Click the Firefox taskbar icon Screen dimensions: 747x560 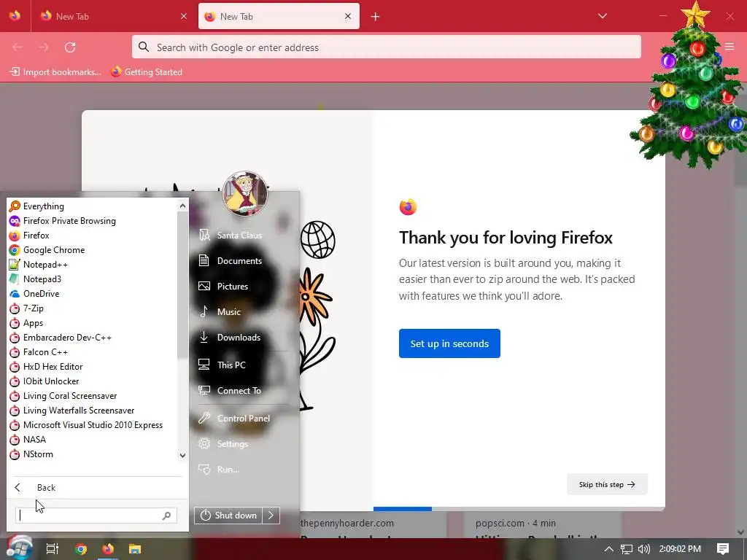point(108,549)
